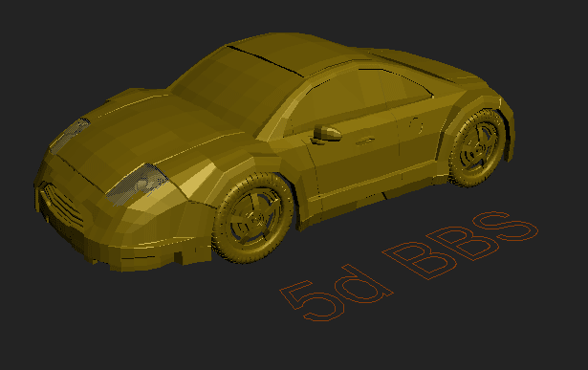The width and height of the screenshot is (588, 370).
Task: Select the headlight on the far side of hood
Action: pos(70,135)
